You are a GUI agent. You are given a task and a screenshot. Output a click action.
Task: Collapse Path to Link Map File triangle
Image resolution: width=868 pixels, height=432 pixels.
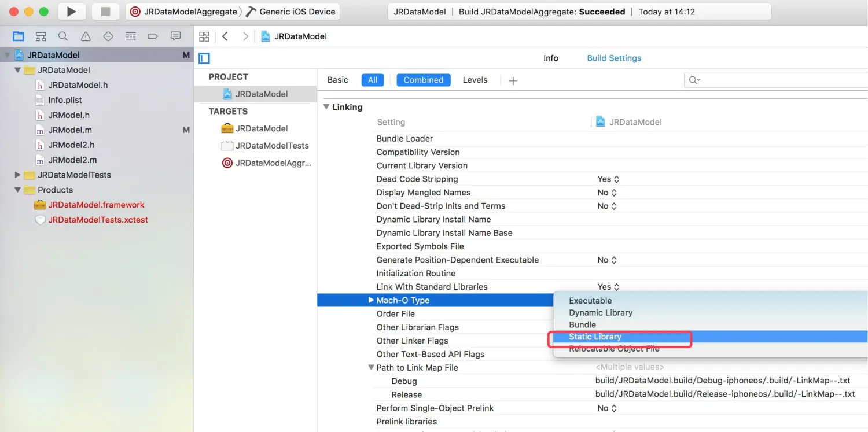[x=371, y=367]
